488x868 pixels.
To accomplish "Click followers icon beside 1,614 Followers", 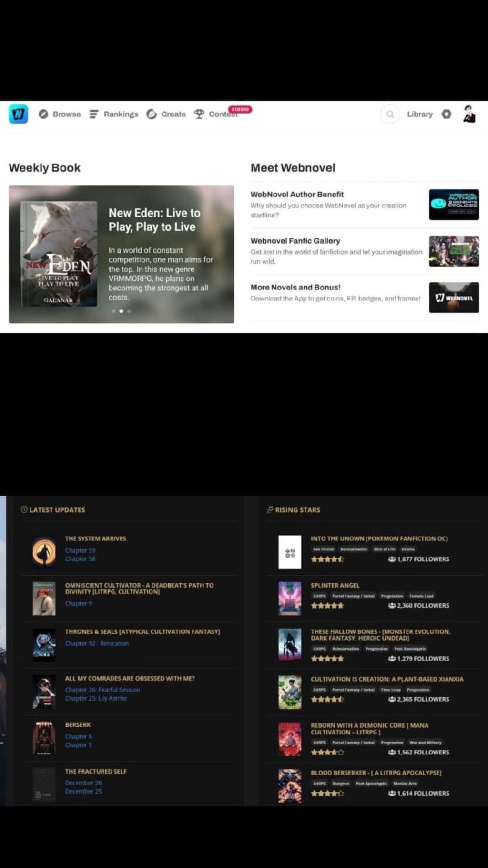I will click(392, 793).
